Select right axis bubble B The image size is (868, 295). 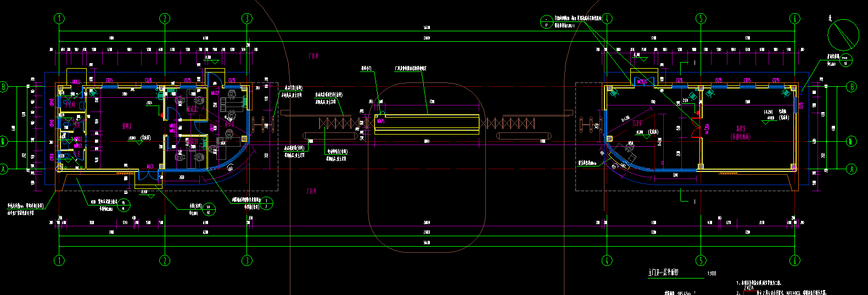tap(852, 87)
